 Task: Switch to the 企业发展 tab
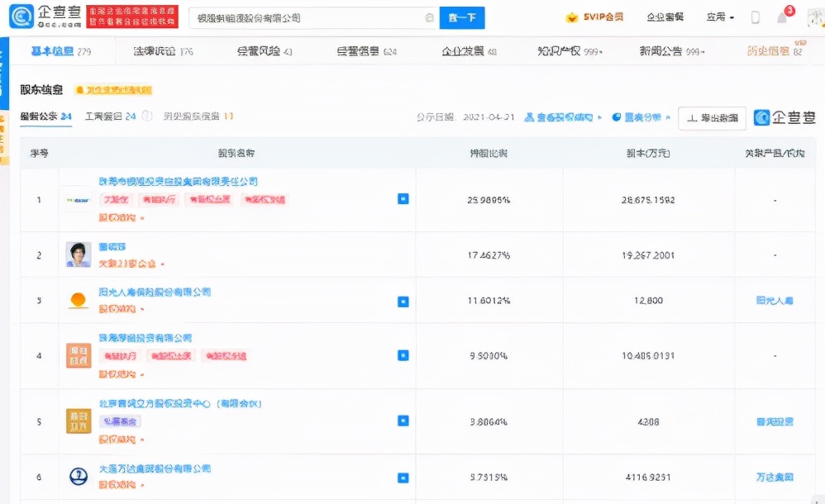(x=469, y=51)
